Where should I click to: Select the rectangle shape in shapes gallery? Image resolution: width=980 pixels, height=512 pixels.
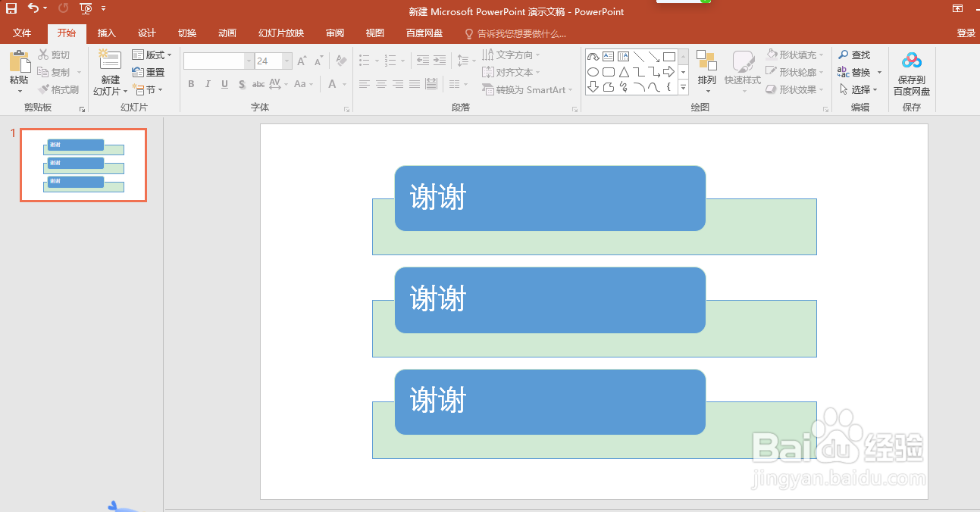point(668,55)
